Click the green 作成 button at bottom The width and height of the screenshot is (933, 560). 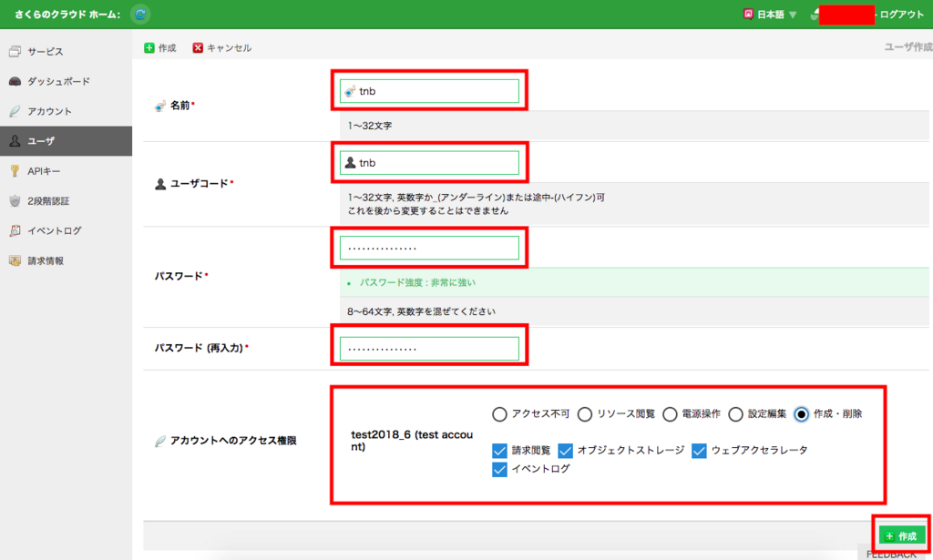900,536
